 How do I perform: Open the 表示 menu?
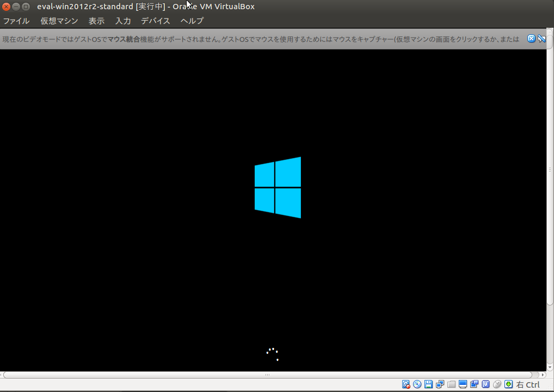pyautogui.click(x=96, y=21)
